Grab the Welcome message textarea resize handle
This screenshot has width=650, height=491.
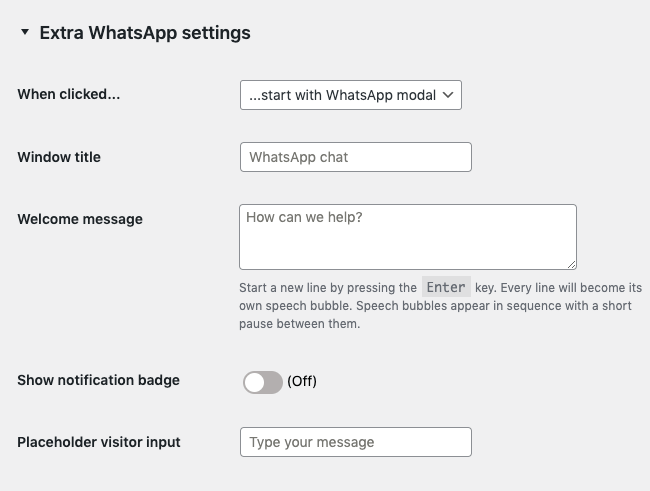pos(571,264)
